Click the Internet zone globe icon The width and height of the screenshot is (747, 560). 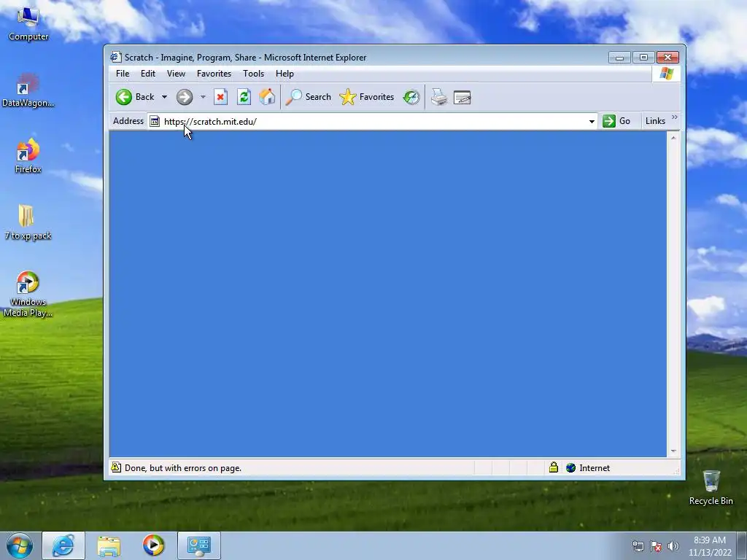(x=570, y=467)
